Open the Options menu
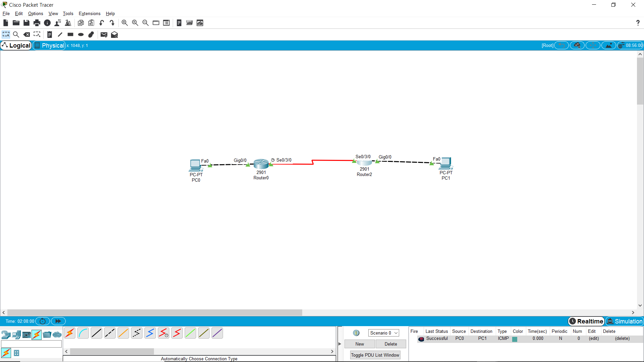 (x=36, y=13)
